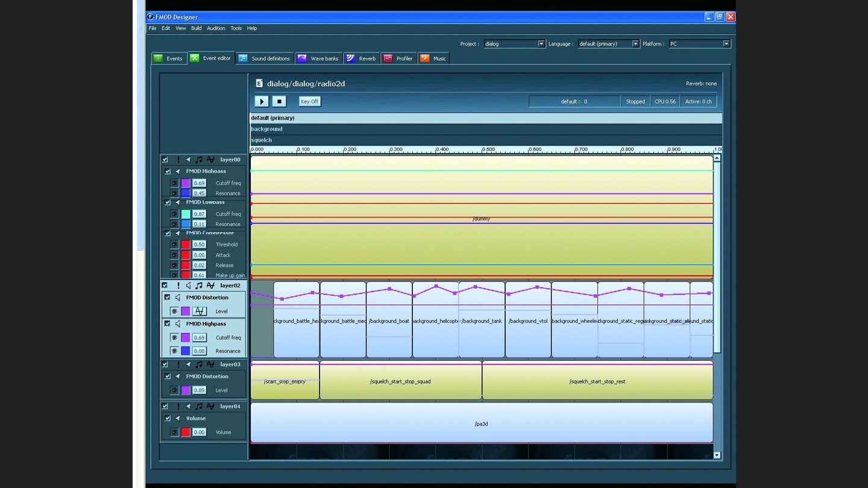Viewport: 868px width, 488px height.
Task: Click the curve button for layer02 Distortion Level
Action: [x=200, y=311]
